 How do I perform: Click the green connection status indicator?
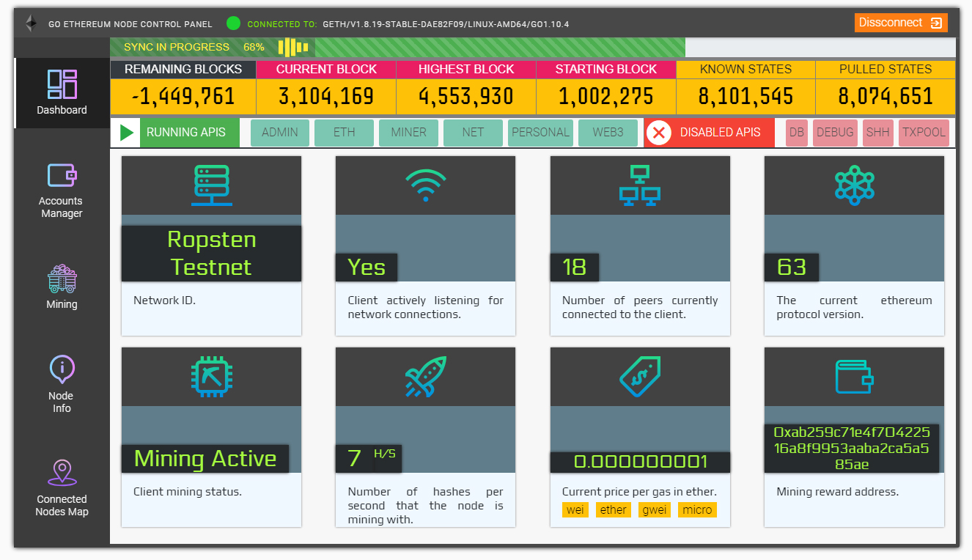234,23
